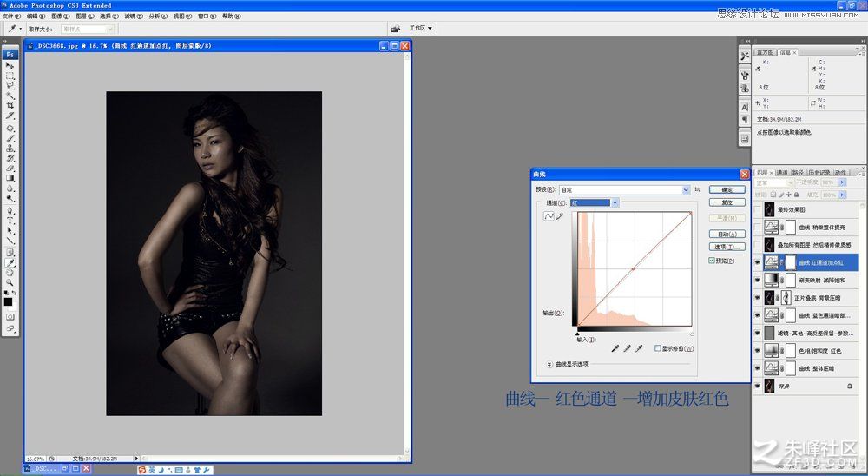
Task: Expand the 曲线显示选项 section
Action: (x=549, y=364)
